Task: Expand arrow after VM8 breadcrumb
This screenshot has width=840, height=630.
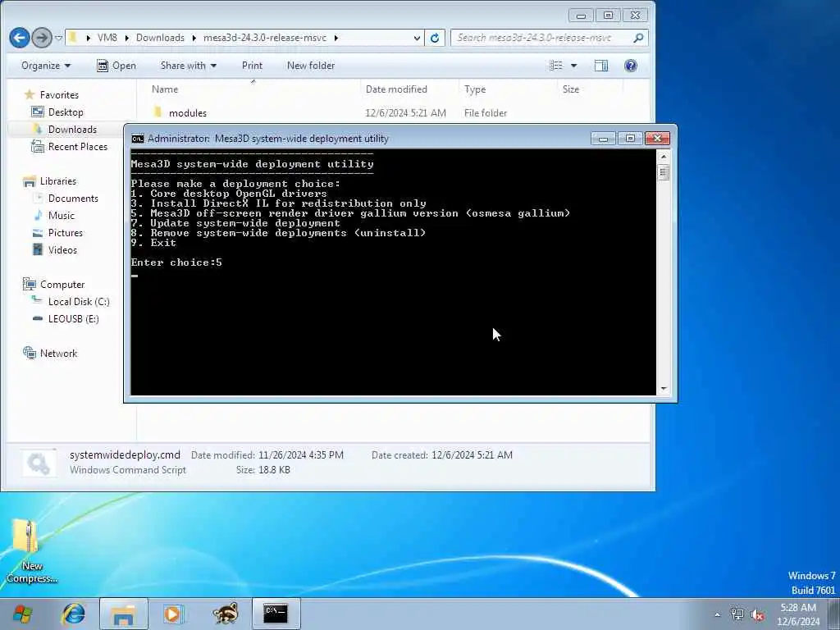Action: (127, 38)
